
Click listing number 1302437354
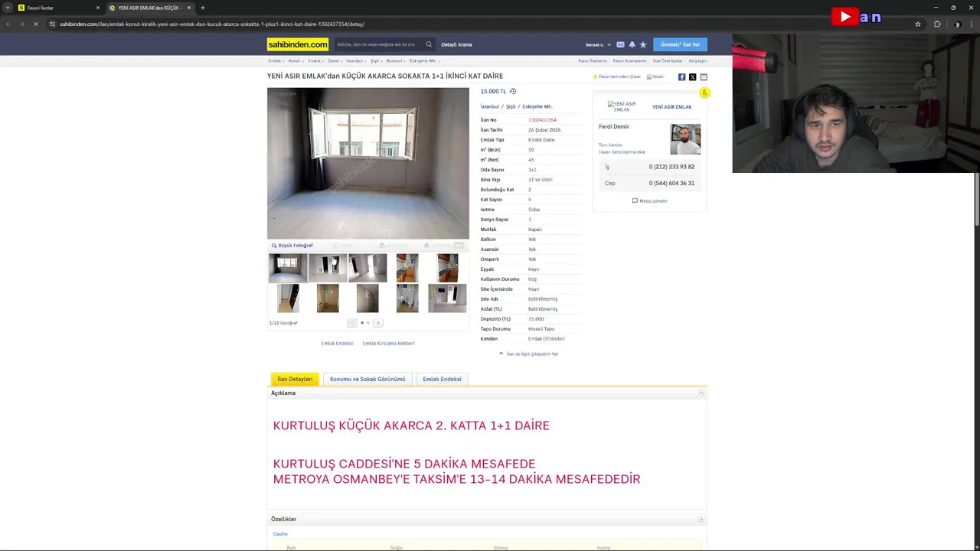(542, 119)
